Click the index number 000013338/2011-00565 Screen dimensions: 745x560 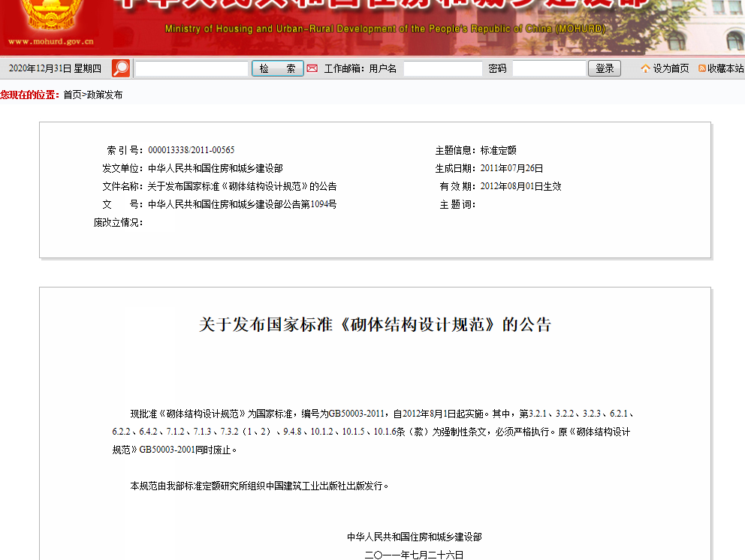tap(191, 150)
